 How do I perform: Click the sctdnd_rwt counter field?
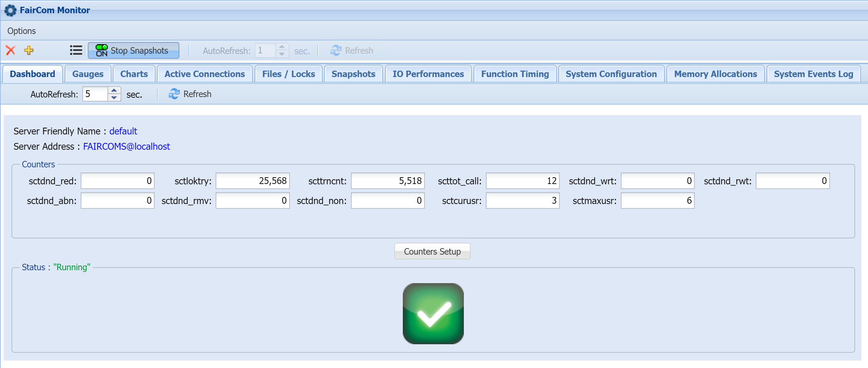point(793,181)
